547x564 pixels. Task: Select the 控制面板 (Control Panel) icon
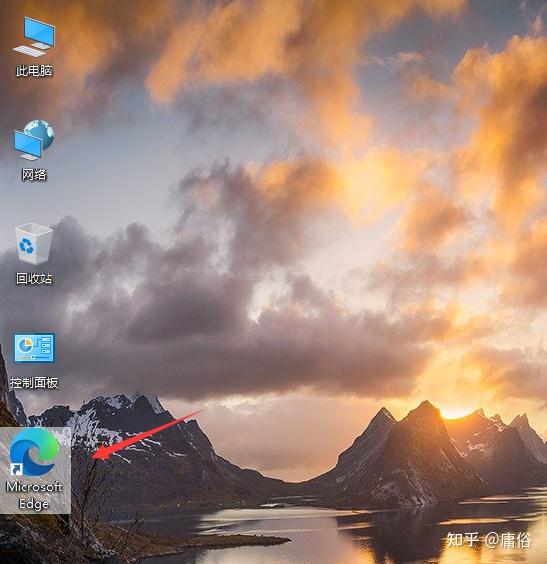click(x=34, y=348)
